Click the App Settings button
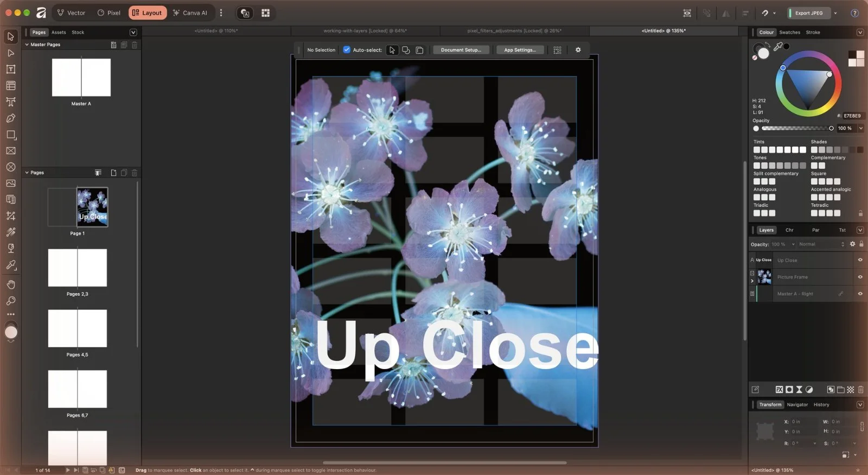Screen dimensions: 868x475 520,50
